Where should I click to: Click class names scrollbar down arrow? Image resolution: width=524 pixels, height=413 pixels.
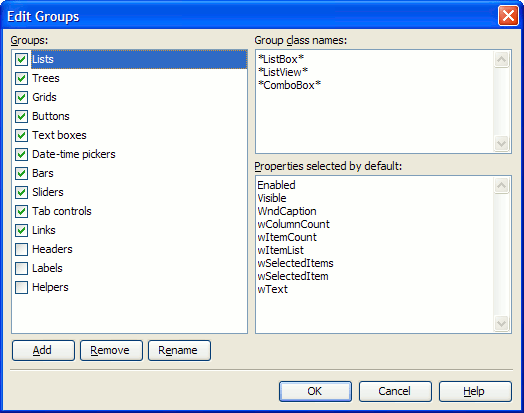[501, 144]
